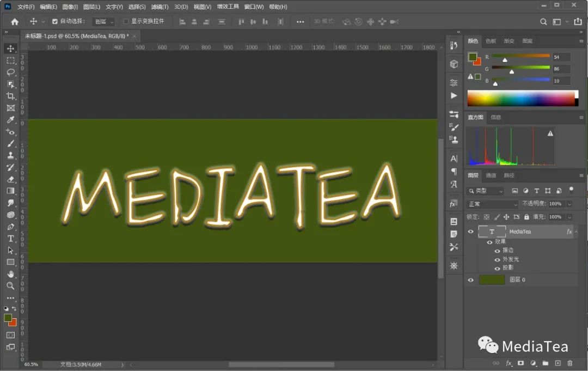The height and width of the screenshot is (371, 588).
Task: Toggle the 自动选择 checkbox
Action: (x=55, y=21)
